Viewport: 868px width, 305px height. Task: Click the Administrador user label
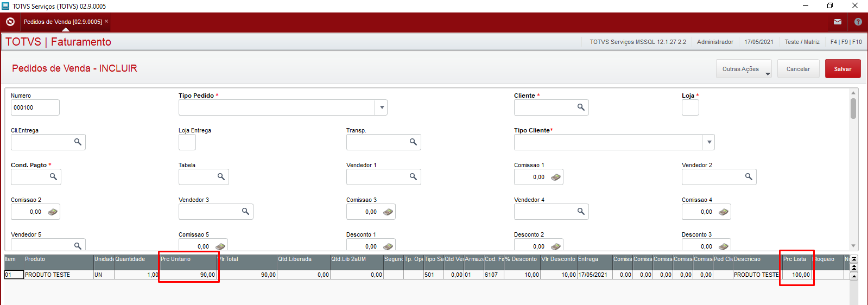(715, 42)
